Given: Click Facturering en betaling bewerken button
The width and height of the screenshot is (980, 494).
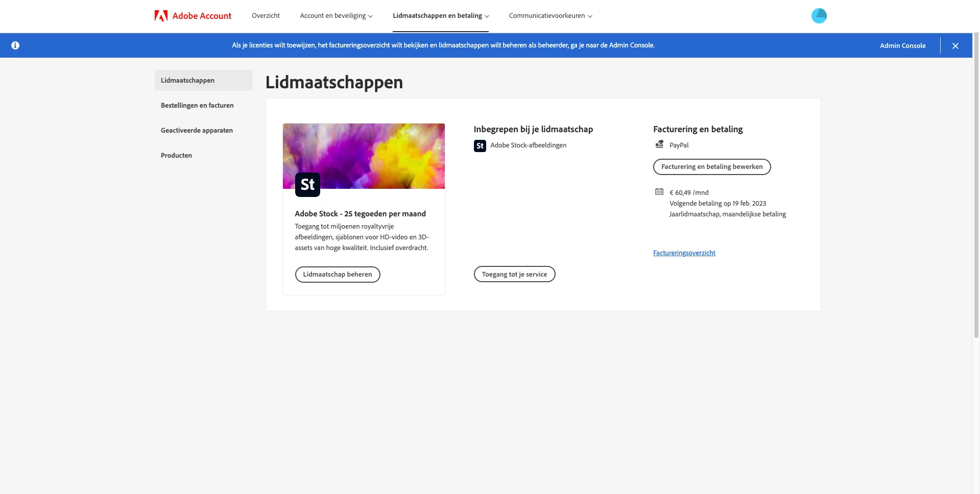Looking at the screenshot, I should point(712,167).
